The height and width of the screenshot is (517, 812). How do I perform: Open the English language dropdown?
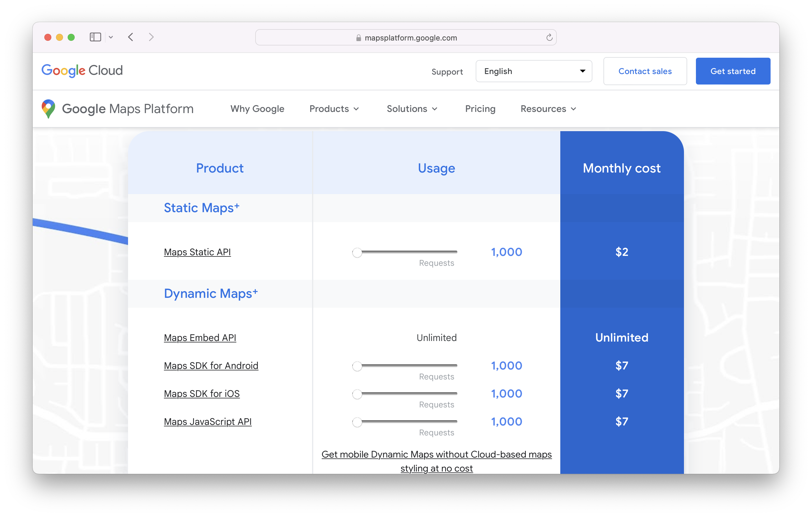(x=534, y=71)
